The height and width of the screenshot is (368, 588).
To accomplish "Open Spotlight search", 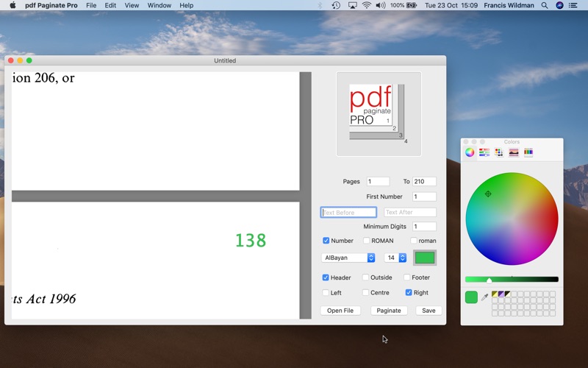I will (x=545, y=5).
